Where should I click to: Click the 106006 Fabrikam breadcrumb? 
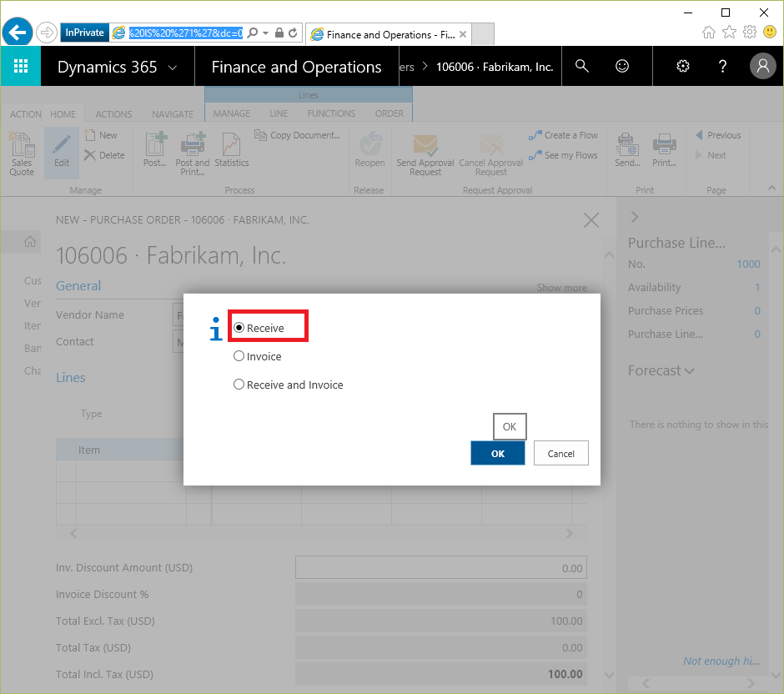[x=495, y=67]
